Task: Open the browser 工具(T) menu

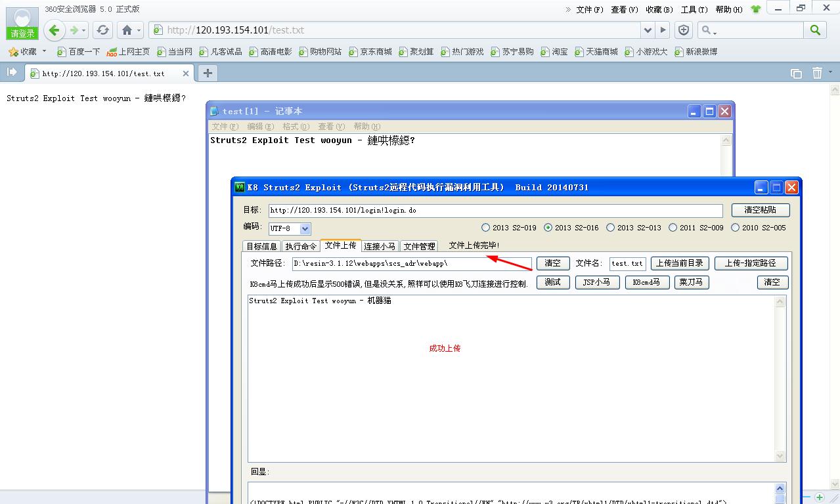Action: (x=694, y=9)
